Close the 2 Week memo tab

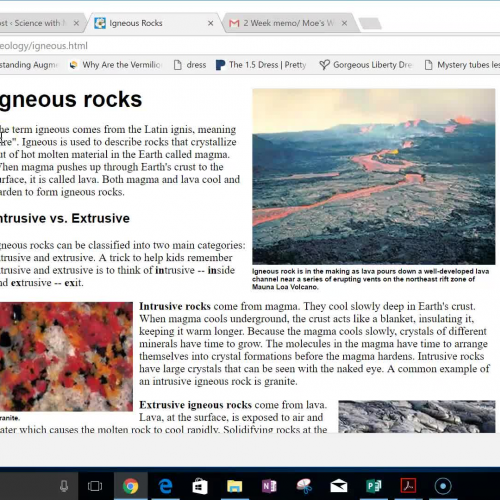click(344, 23)
